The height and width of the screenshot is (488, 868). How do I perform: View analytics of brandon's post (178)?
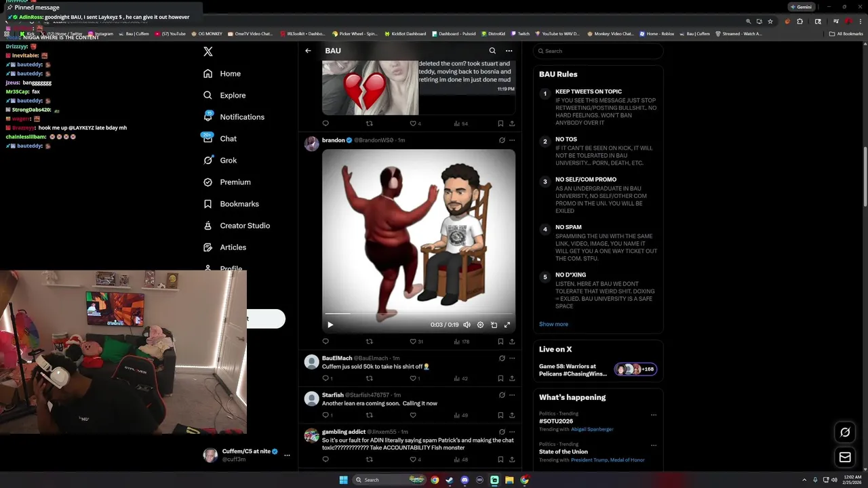pos(460,342)
